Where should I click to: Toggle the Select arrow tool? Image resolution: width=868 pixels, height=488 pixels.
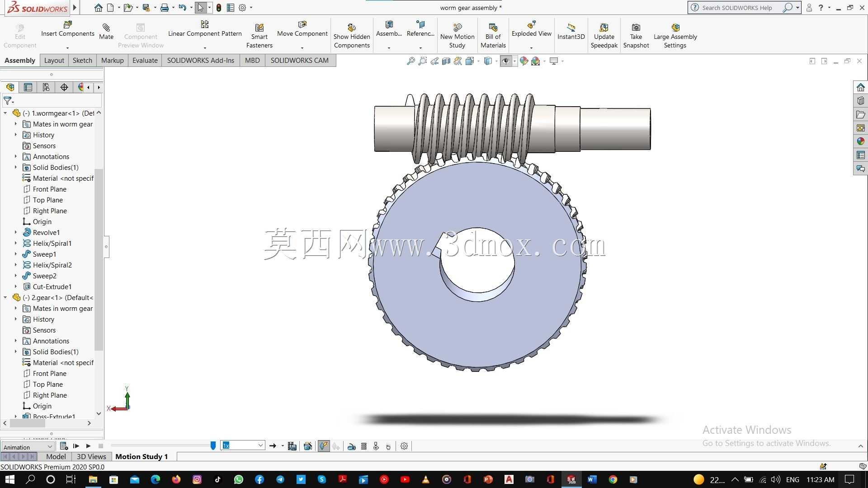(201, 8)
